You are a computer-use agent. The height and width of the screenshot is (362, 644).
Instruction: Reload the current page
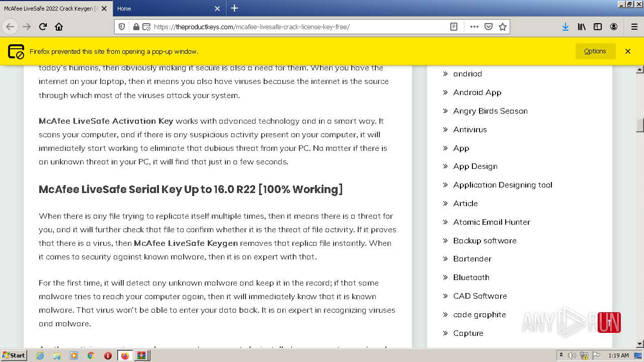pyautogui.click(x=43, y=27)
